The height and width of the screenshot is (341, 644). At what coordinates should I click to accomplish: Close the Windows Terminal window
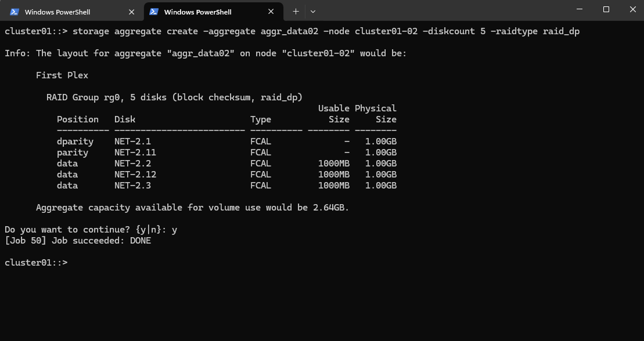click(x=632, y=9)
